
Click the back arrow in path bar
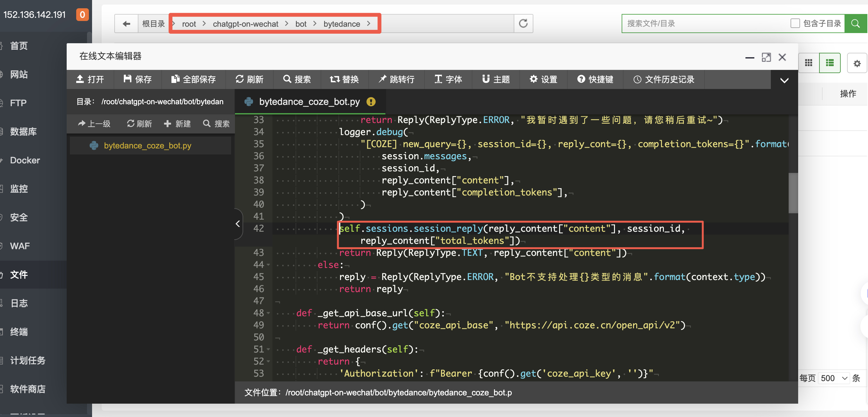(x=126, y=24)
